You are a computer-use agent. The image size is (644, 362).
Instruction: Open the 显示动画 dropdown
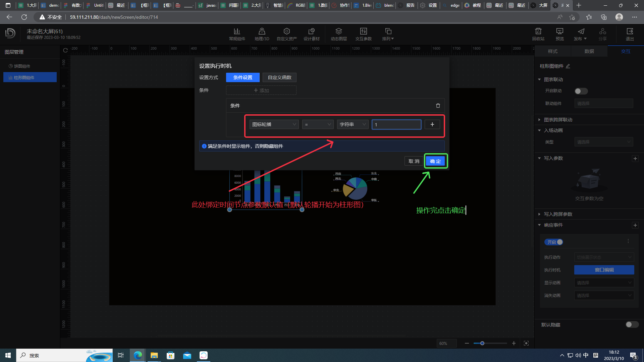pos(604,283)
